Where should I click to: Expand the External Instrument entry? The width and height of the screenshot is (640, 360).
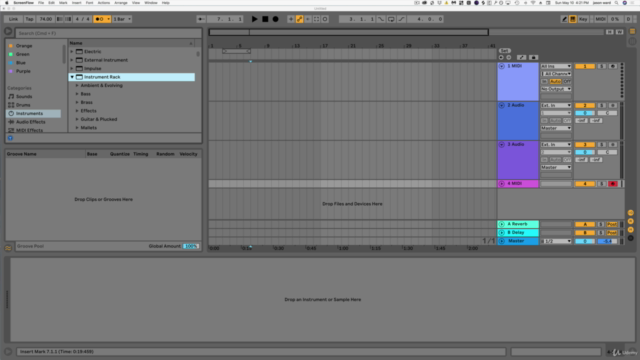[x=72, y=60]
